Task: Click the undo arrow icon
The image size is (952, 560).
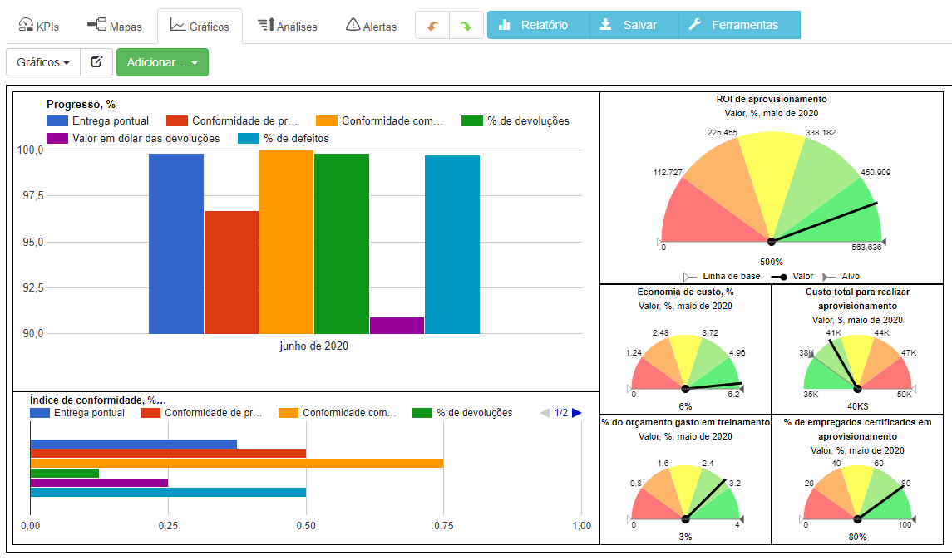Action: pyautogui.click(x=432, y=26)
